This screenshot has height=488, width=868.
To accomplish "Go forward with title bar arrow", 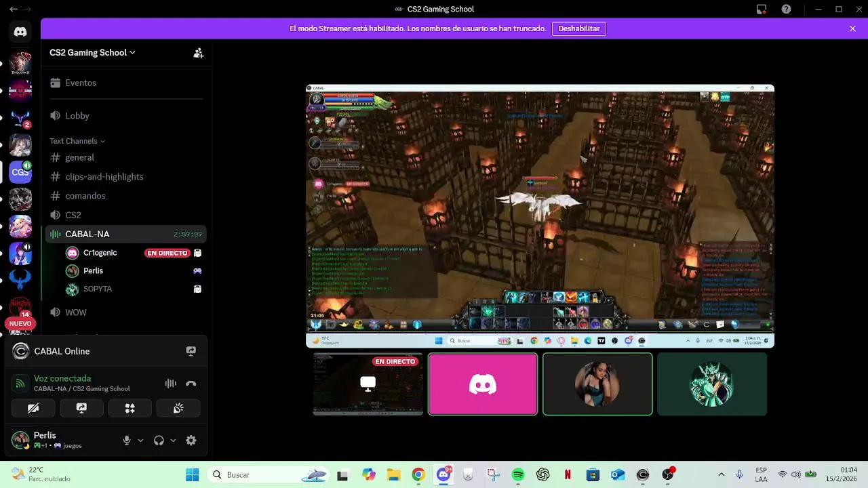I will pos(27,9).
